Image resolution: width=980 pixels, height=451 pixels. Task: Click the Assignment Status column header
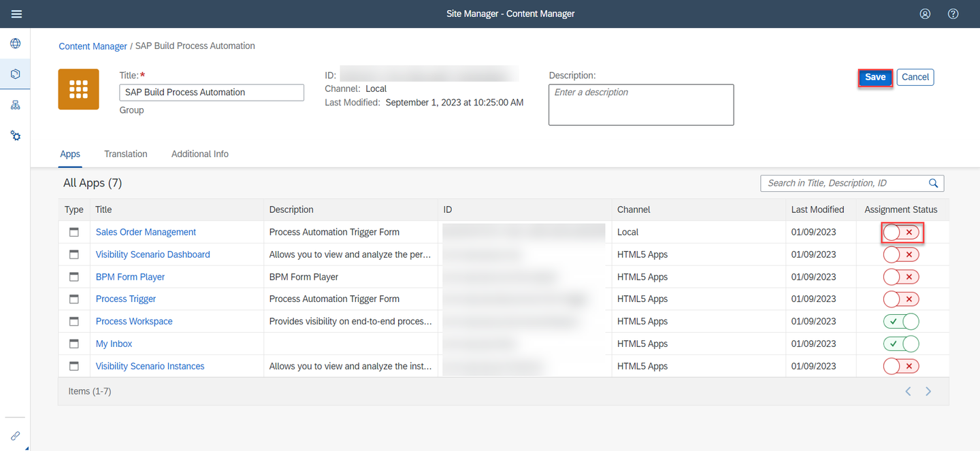point(901,210)
